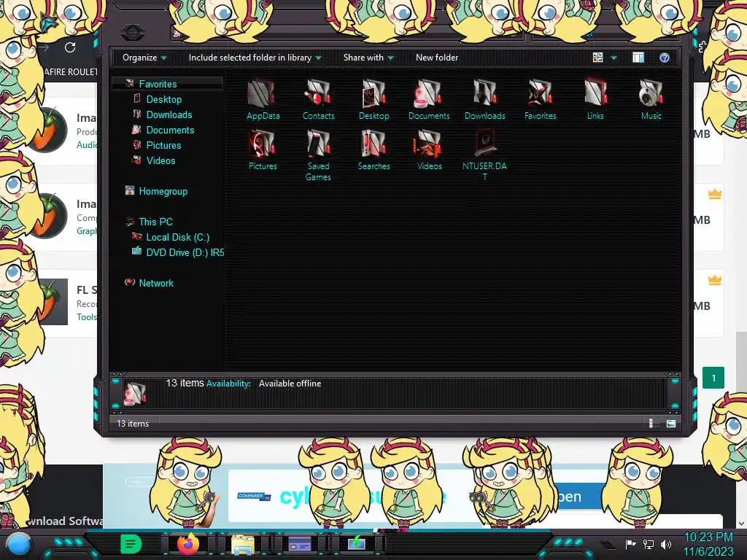This screenshot has height=560, width=747.
Task: Select Desktop in navigation pane
Action: pos(164,99)
